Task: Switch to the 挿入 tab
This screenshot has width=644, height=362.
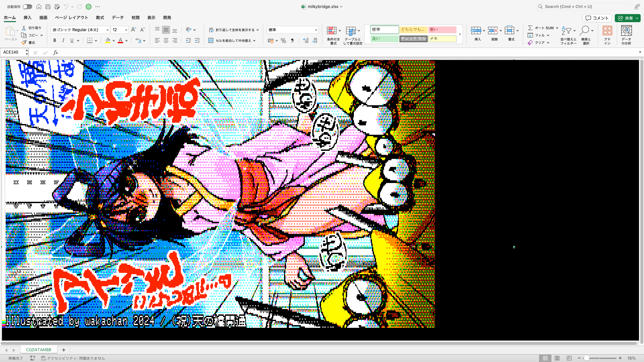Action: click(28, 18)
